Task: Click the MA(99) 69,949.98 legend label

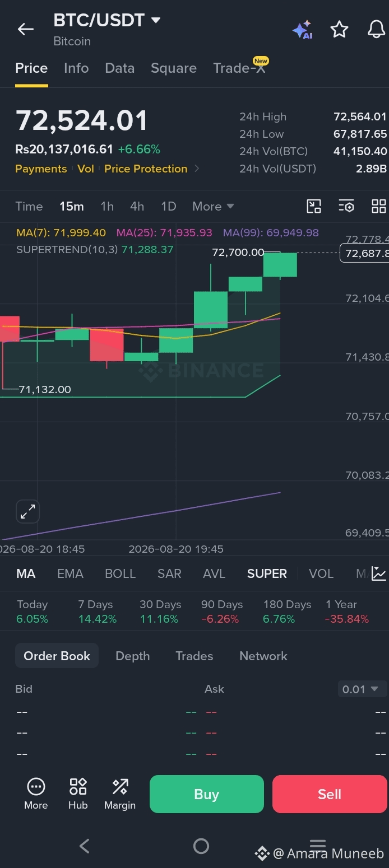Action: (x=271, y=232)
